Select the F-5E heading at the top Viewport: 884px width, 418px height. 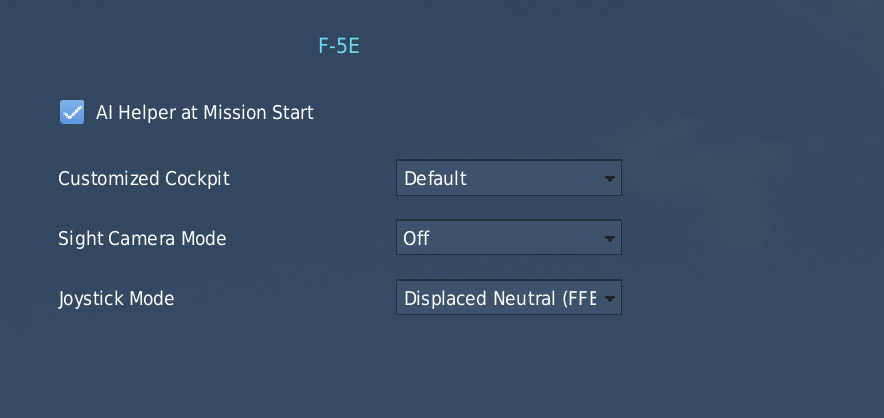(x=338, y=46)
